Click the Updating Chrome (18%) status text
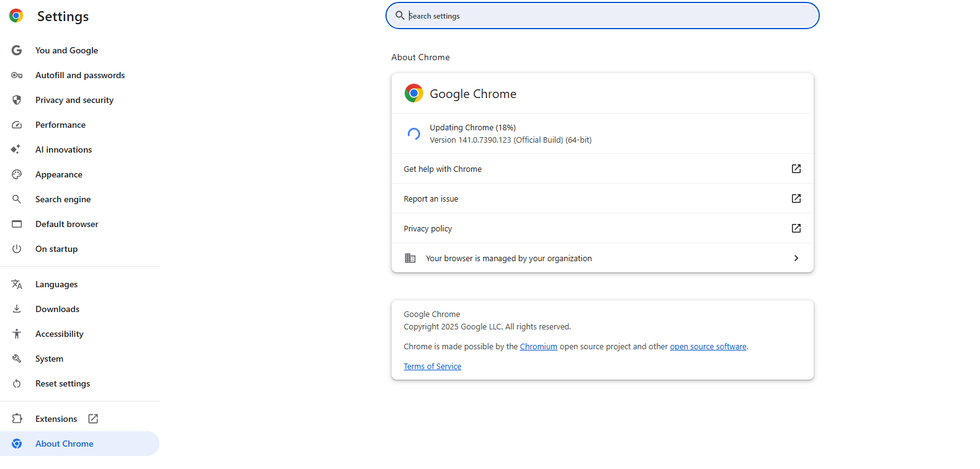980x469 pixels. 473,128
